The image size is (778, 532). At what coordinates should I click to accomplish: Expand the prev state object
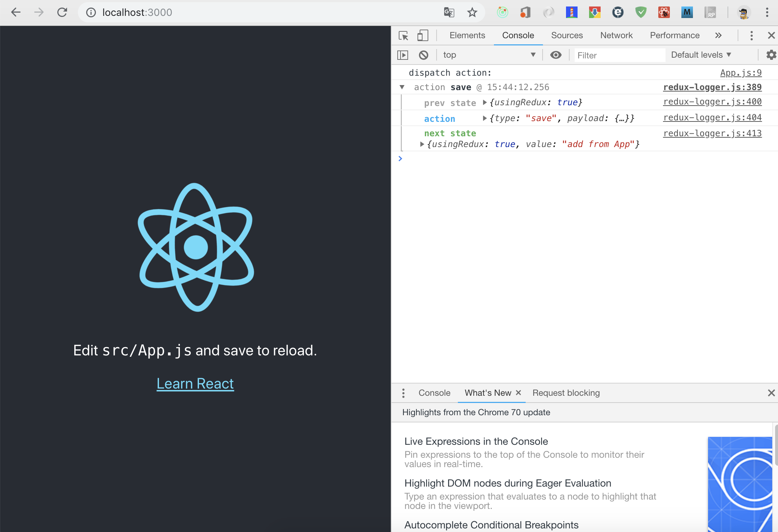click(485, 102)
